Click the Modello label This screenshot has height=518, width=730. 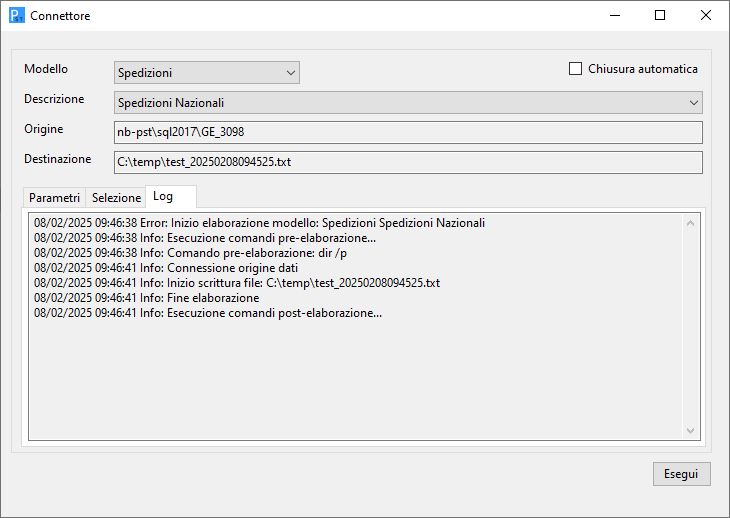pyautogui.click(x=46, y=69)
